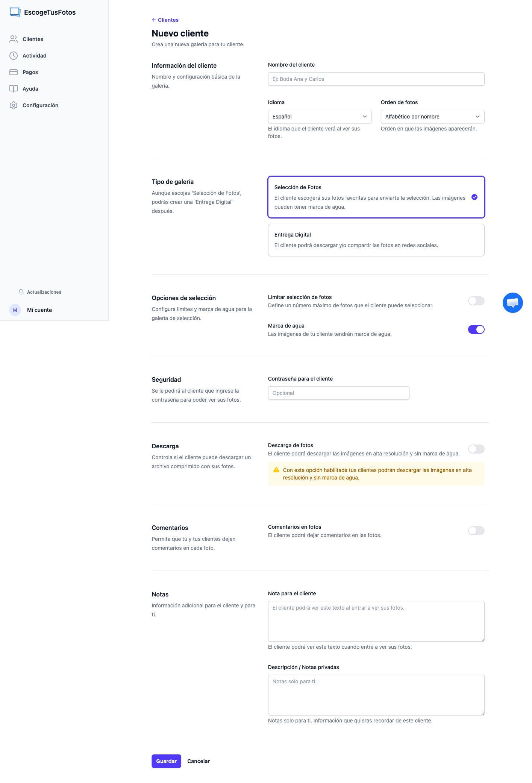
Task: Enable Limitar selección de fotos
Action: [x=476, y=301]
